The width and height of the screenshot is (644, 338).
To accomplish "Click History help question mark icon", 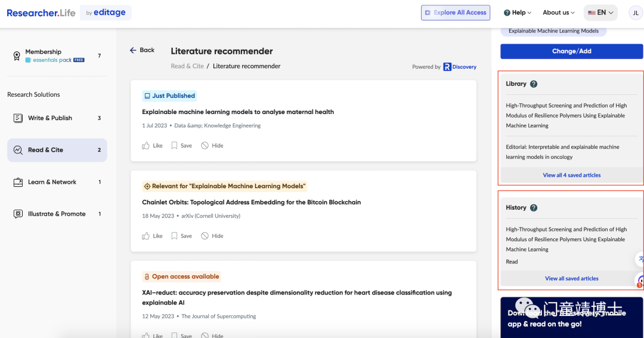I will (x=534, y=208).
